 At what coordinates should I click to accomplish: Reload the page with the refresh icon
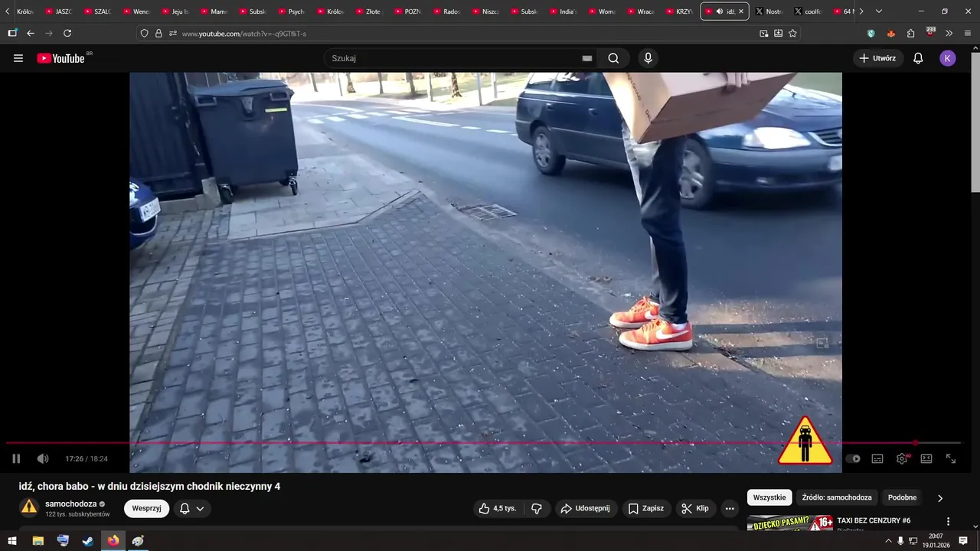[67, 34]
